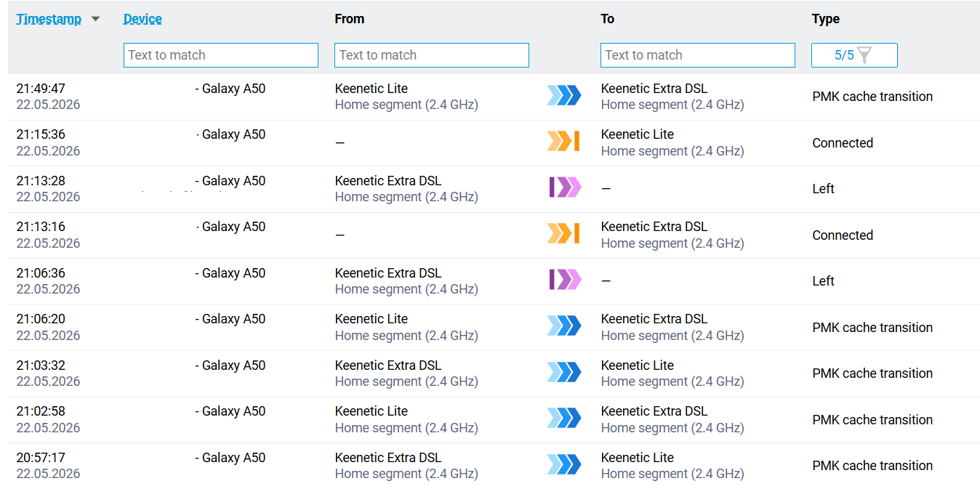Click PMK cache transition type in the 21:03:32 row
This screenshot has width=980, height=489.
pyautogui.click(x=872, y=373)
